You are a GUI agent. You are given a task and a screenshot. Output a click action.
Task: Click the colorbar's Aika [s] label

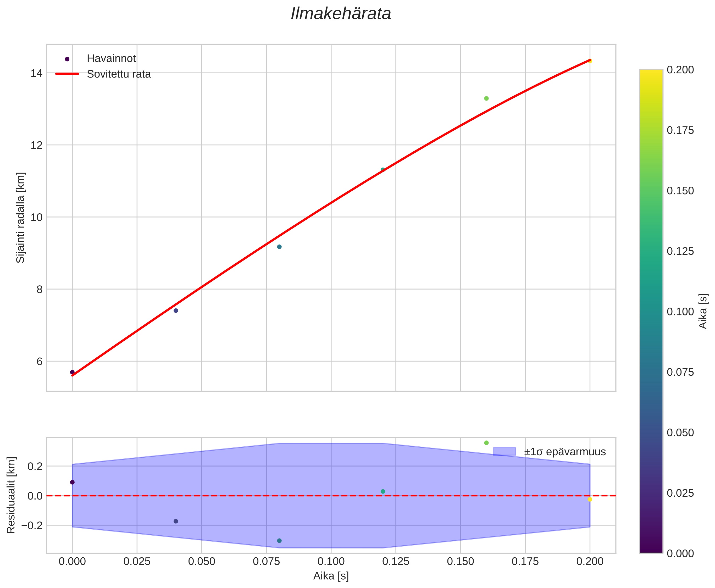pyautogui.click(x=703, y=311)
